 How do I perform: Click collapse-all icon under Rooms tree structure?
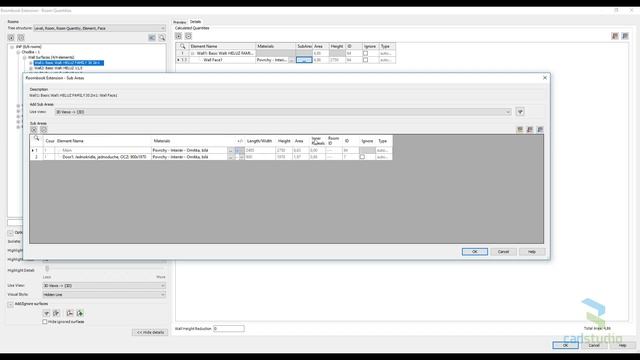click(21, 38)
